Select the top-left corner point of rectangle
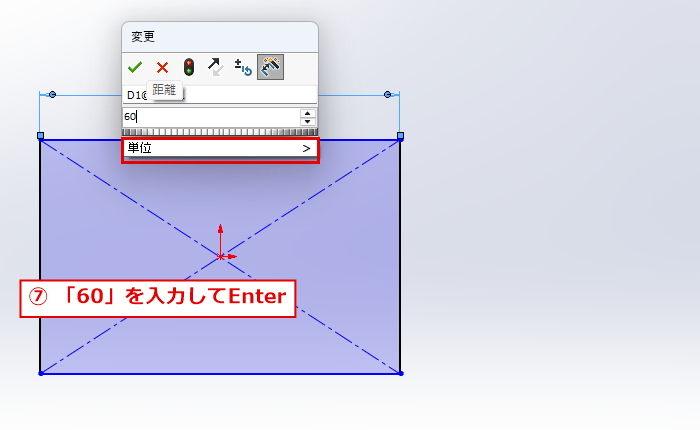 coord(41,136)
